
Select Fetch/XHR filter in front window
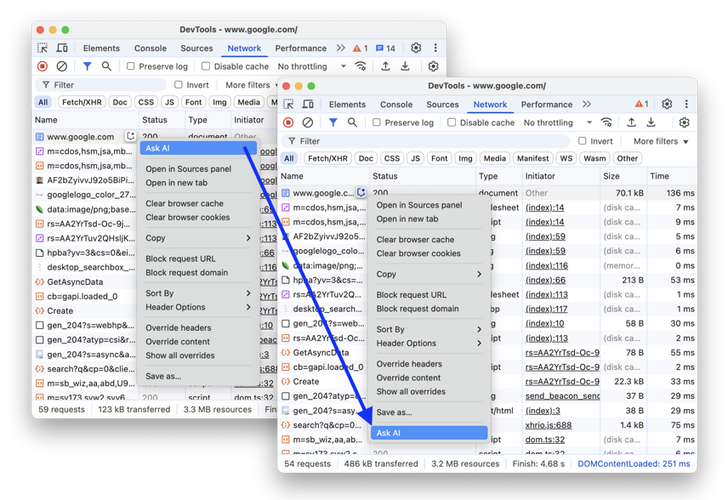point(327,158)
